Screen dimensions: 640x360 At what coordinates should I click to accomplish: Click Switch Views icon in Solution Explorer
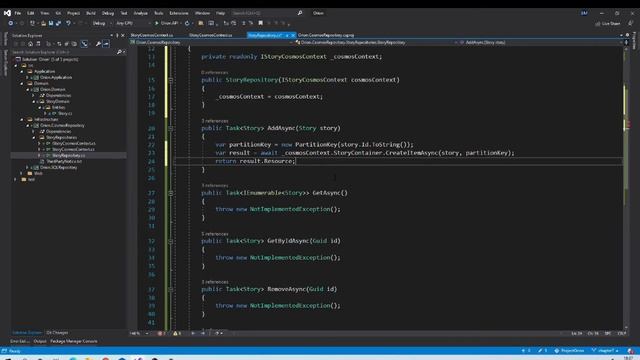click(38, 44)
